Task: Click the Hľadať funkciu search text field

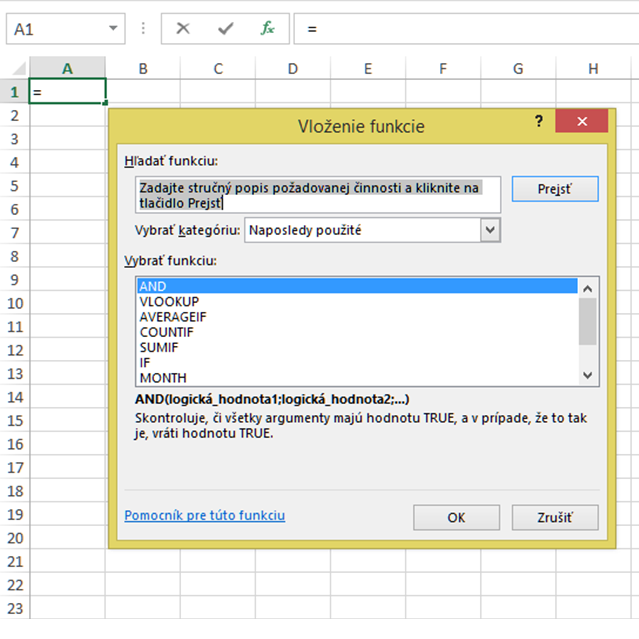Action: pos(317,195)
